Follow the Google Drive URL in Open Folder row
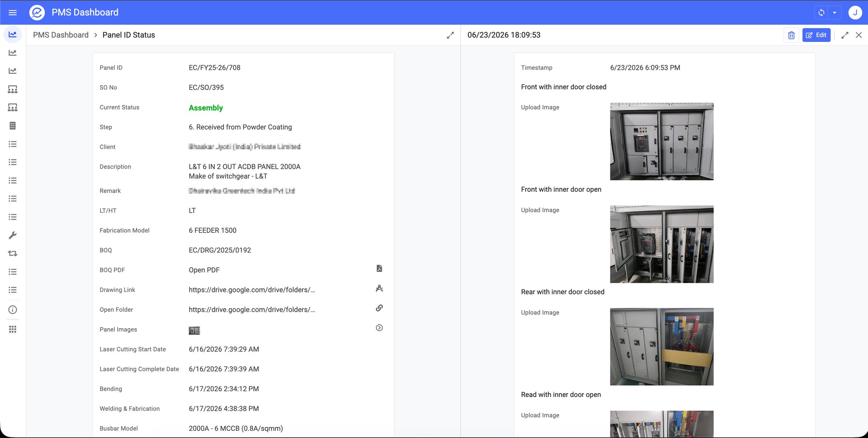 [252, 310]
